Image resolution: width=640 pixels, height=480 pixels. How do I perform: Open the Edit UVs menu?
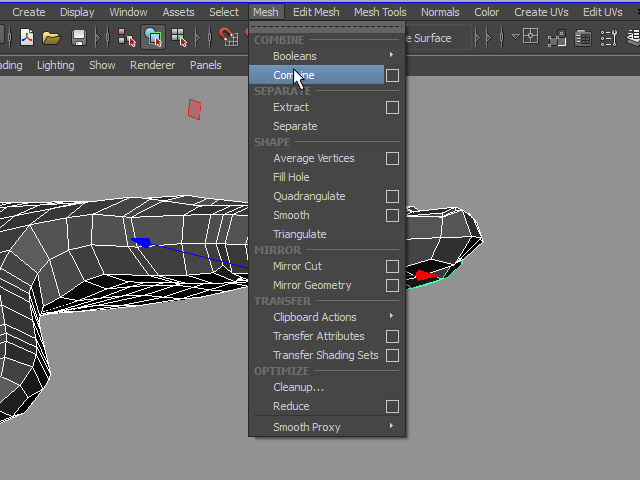(x=602, y=12)
